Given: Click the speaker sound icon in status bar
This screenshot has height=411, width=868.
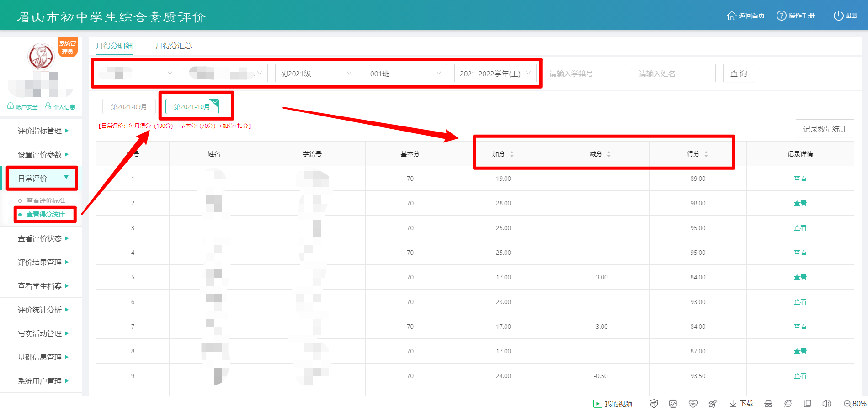Looking at the screenshot, I should 826,404.
